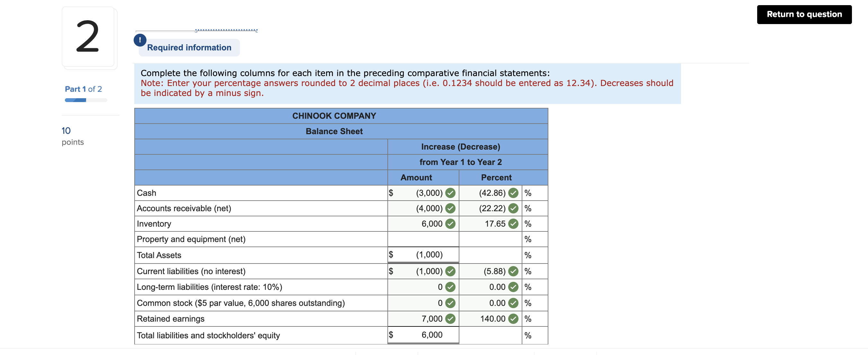Click the Required information exclamation icon
This screenshot has height=355, width=868.
click(x=140, y=40)
